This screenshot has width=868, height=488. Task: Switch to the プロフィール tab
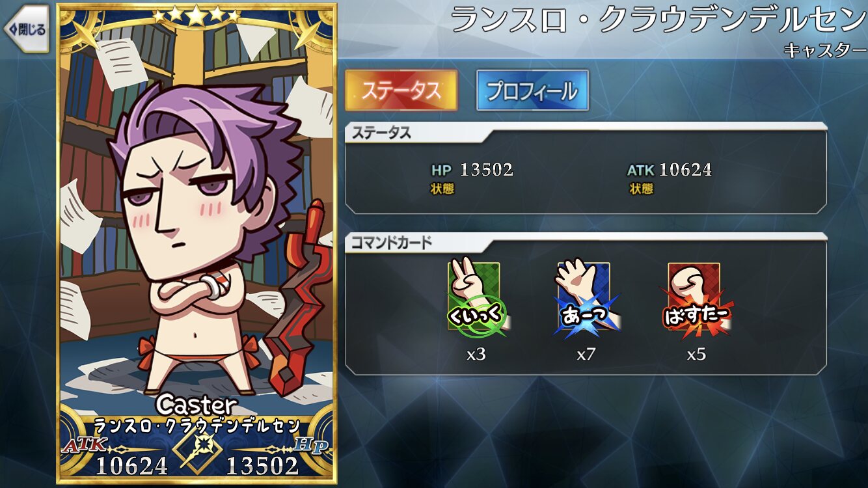(532, 90)
